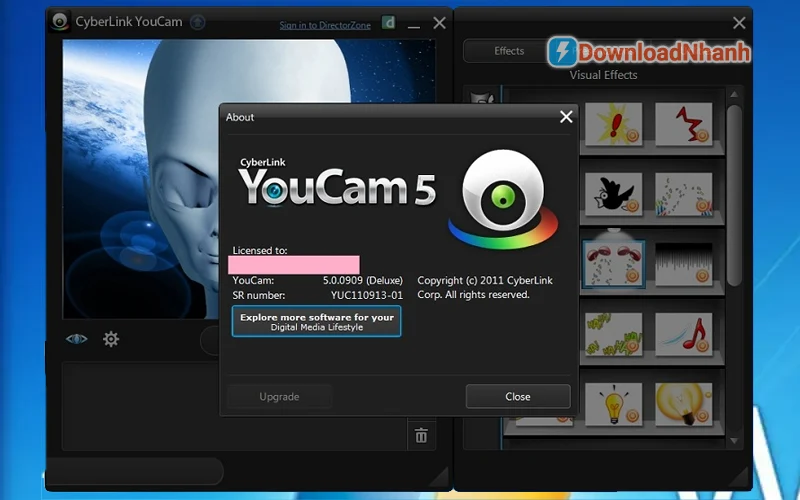Click the 'YouCam:' version label
The height and width of the screenshot is (500, 800).
[253, 281]
